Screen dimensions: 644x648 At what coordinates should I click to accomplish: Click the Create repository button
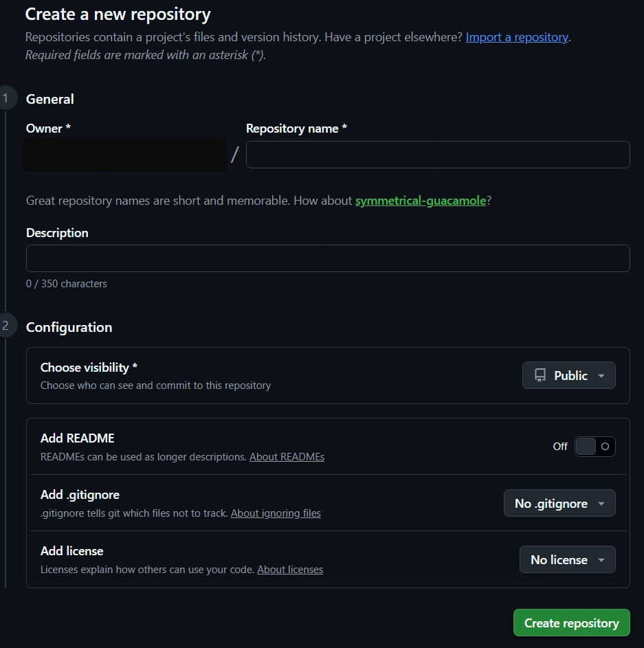coord(572,623)
